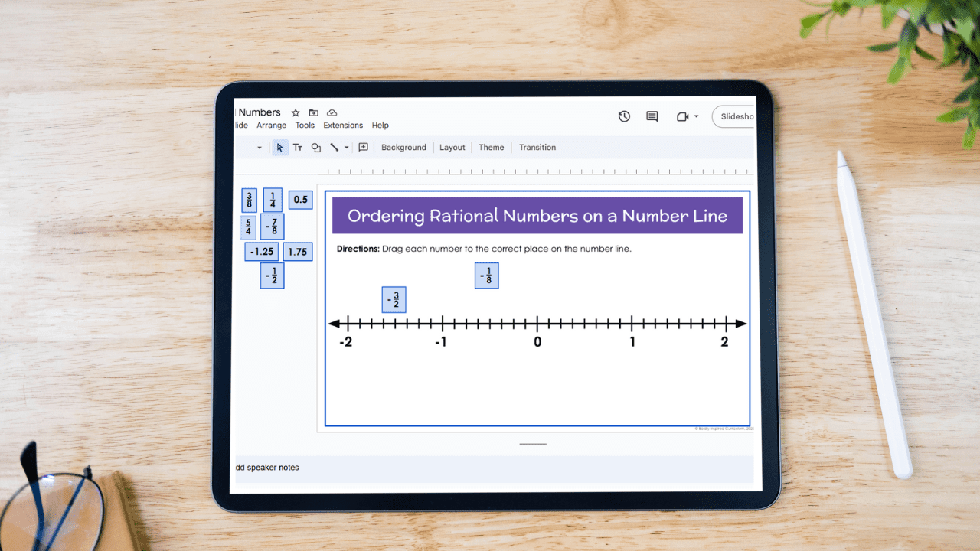Viewport: 980px width, 551px height.
Task: Join a Meet call via the camera icon
Action: click(682, 116)
